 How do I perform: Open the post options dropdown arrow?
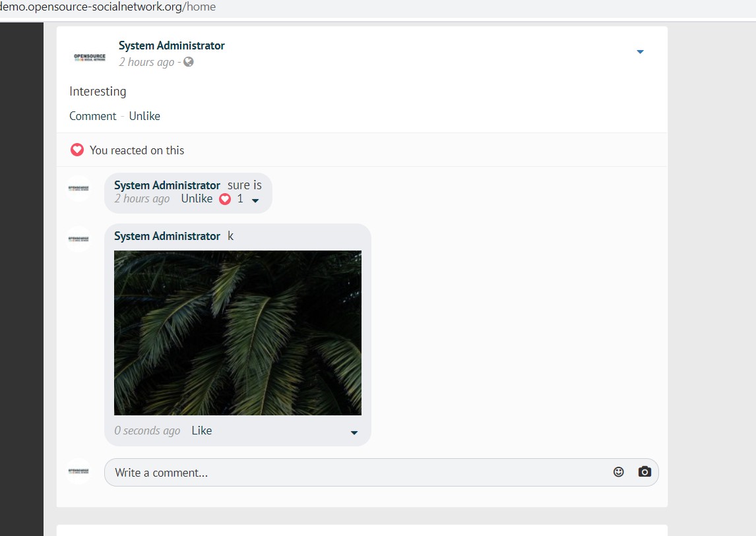coord(639,52)
